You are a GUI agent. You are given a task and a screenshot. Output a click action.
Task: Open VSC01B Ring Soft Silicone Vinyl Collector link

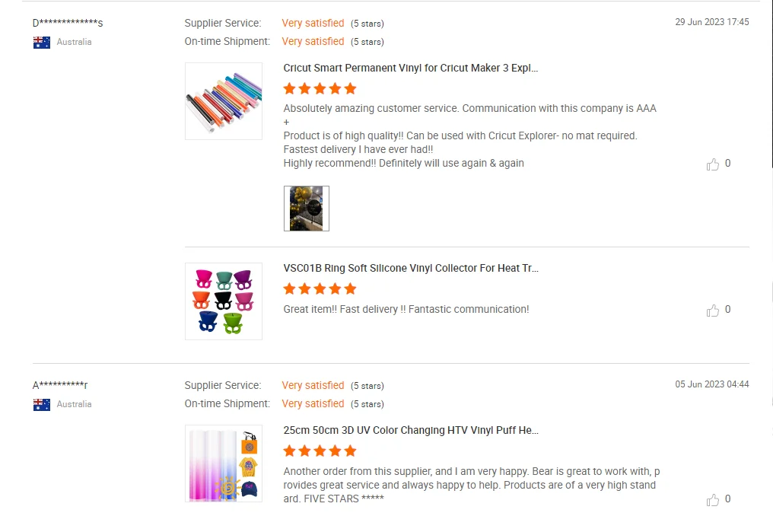pyautogui.click(x=411, y=268)
